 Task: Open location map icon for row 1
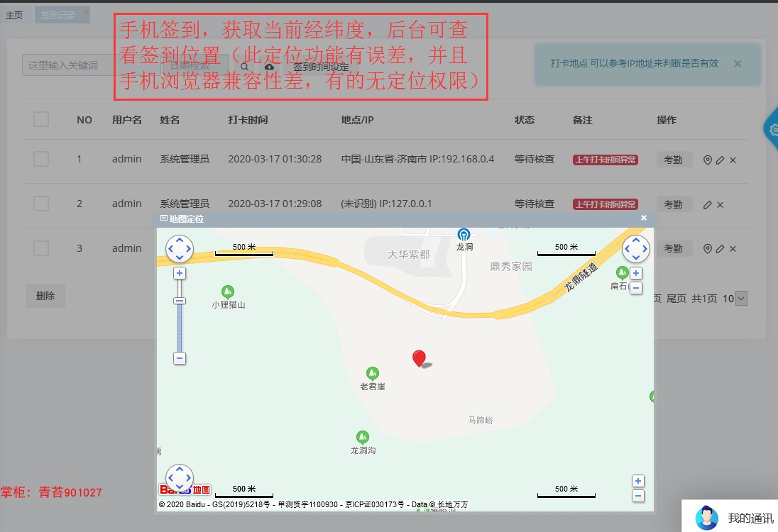[x=708, y=160]
